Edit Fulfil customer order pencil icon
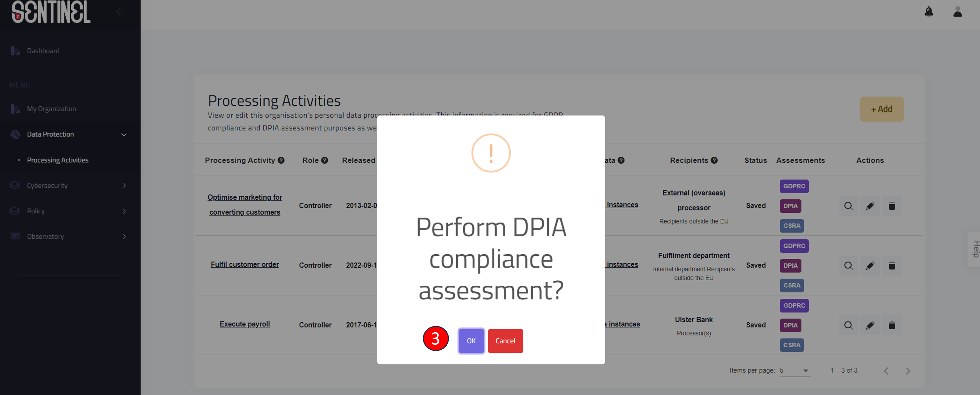Viewport: 980px width, 395px height. [870, 266]
